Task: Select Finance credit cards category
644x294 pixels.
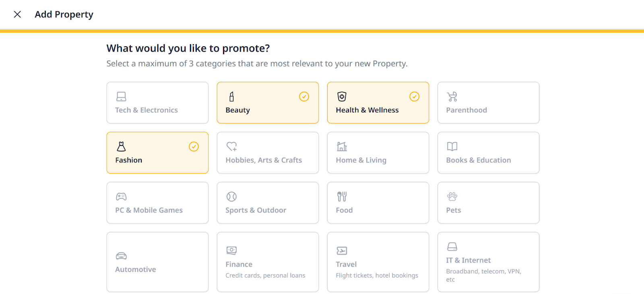Action: [x=268, y=262]
